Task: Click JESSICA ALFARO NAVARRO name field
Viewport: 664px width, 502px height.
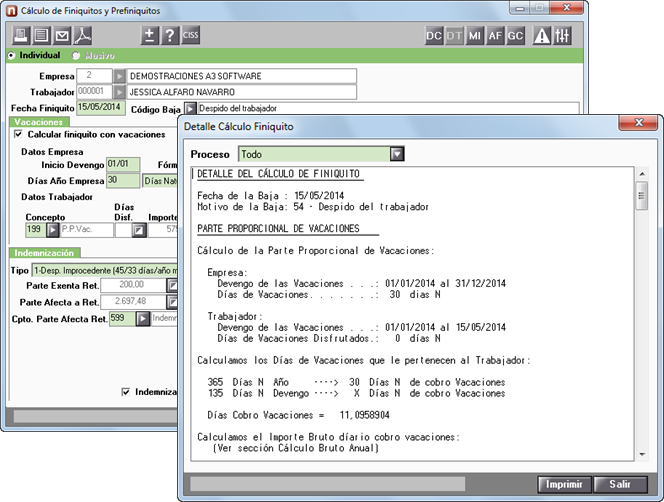Action: (241, 92)
